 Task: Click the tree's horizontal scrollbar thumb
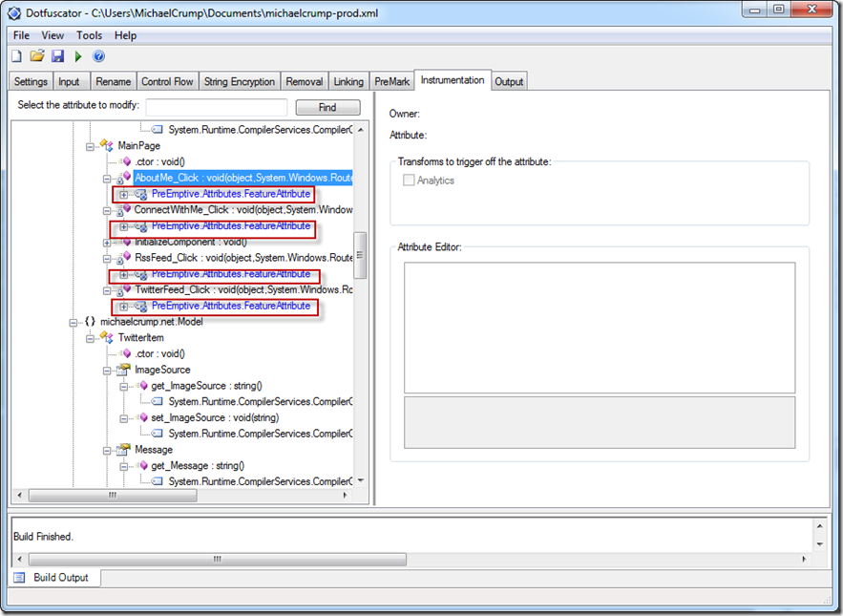pyautogui.click(x=113, y=496)
